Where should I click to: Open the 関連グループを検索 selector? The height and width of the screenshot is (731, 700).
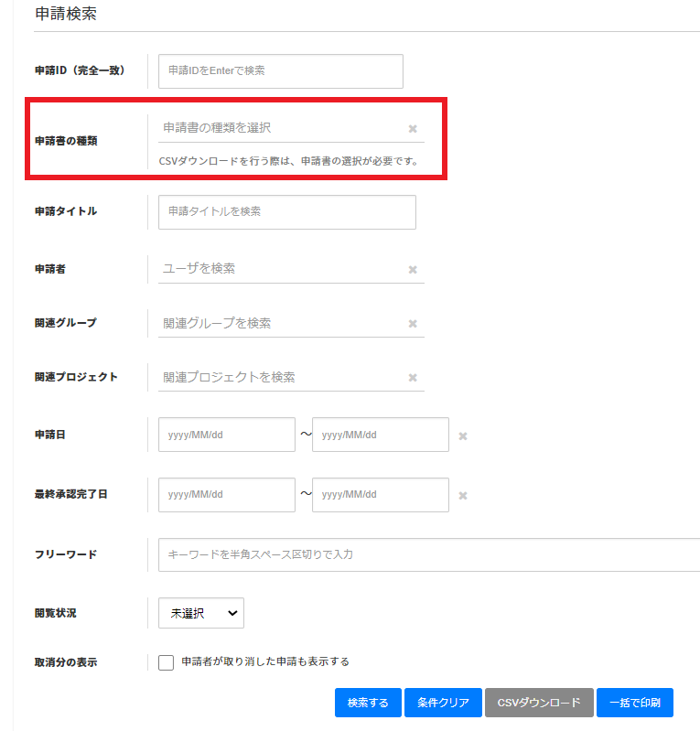pyautogui.click(x=279, y=323)
